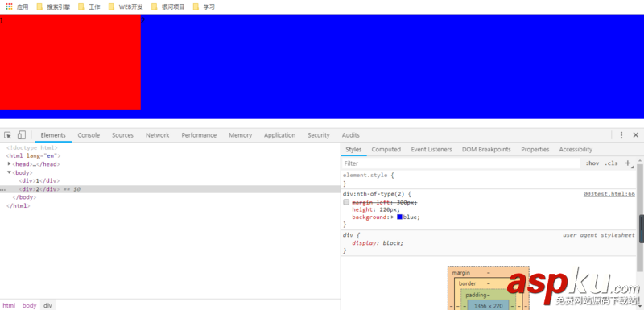The height and width of the screenshot is (310, 644).
Task: Select the Event Listeners sidebar tab
Action: pos(431,150)
